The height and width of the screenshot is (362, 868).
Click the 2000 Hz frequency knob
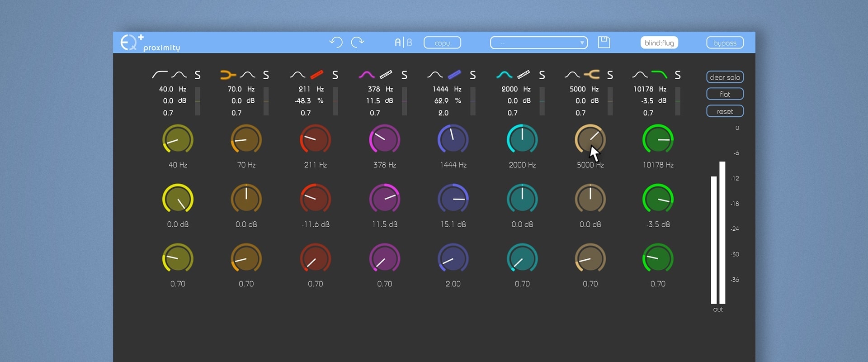coord(522,140)
